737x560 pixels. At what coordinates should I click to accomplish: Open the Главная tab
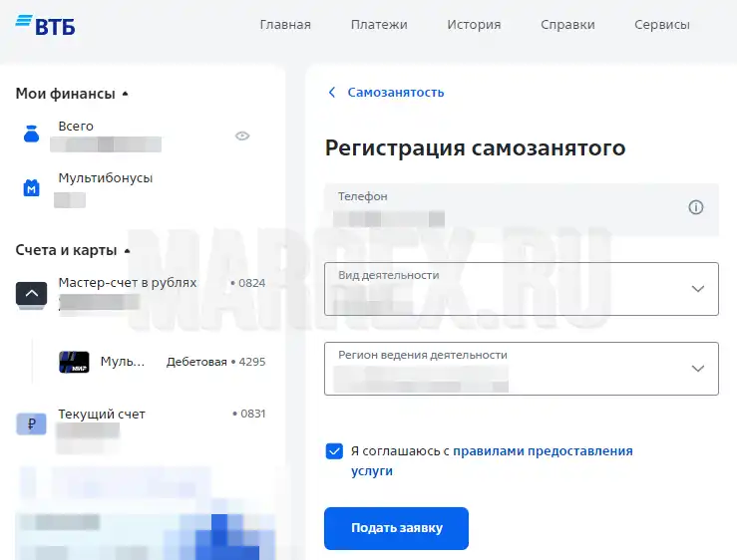click(285, 25)
